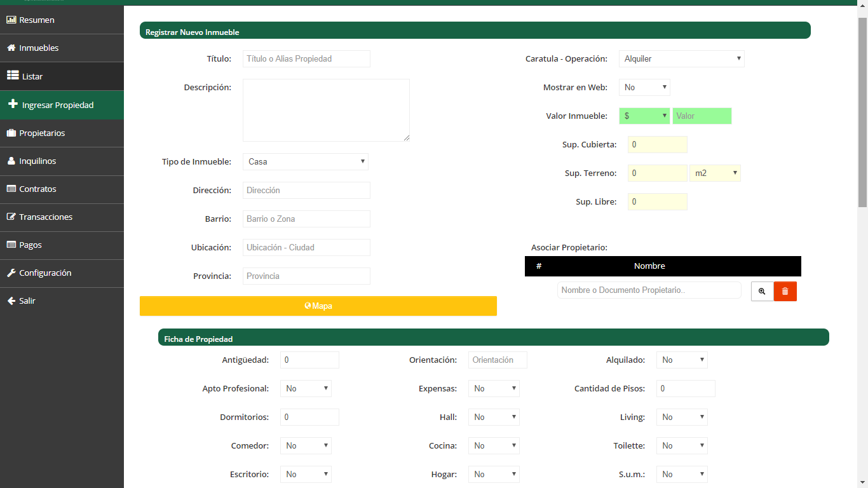Open the Mostrar en Web dropdown
Image resolution: width=868 pixels, height=488 pixels.
(644, 88)
